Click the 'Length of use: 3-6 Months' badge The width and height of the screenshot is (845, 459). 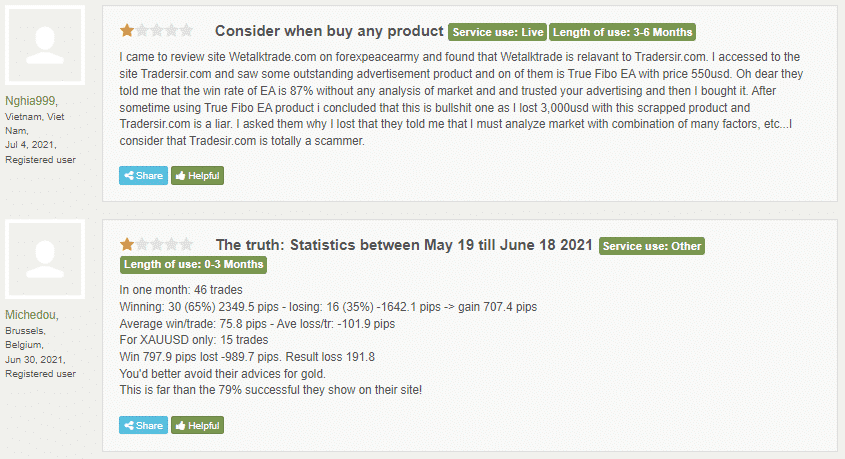(x=621, y=32)
